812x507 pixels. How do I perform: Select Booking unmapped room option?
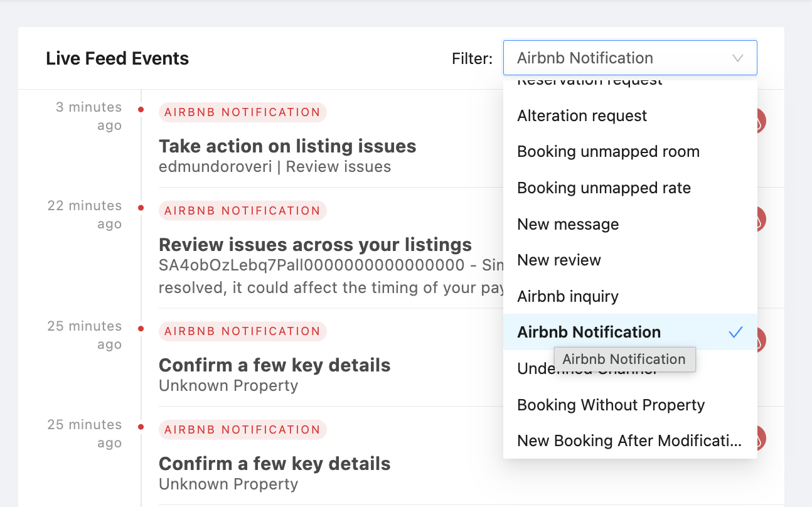point(630,152)
